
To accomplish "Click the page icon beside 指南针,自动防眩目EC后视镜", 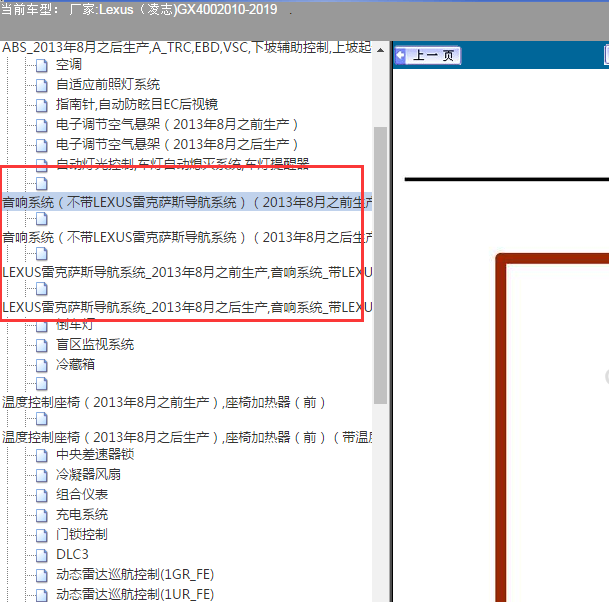I will (x=42, y=105).
